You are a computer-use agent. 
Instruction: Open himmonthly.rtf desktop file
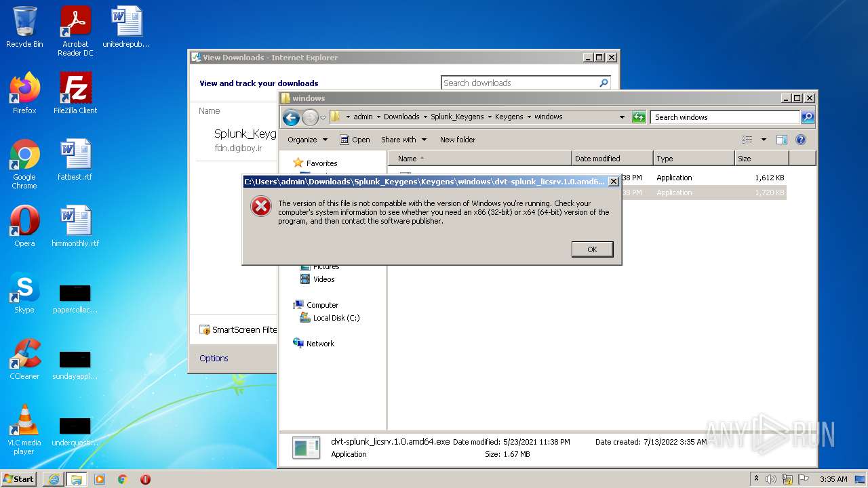75,226
